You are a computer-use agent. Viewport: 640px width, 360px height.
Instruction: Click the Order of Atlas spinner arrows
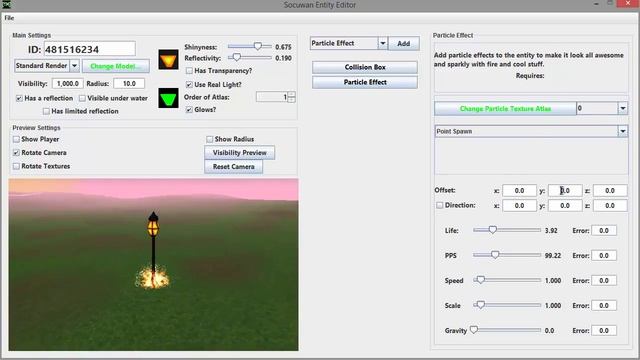pos(291,97)
